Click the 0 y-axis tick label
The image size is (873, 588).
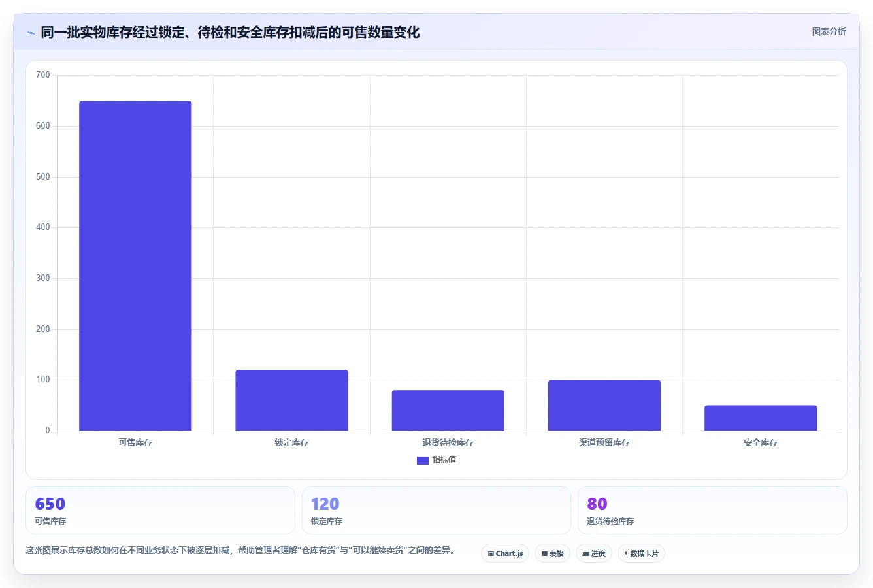point(48,431)
